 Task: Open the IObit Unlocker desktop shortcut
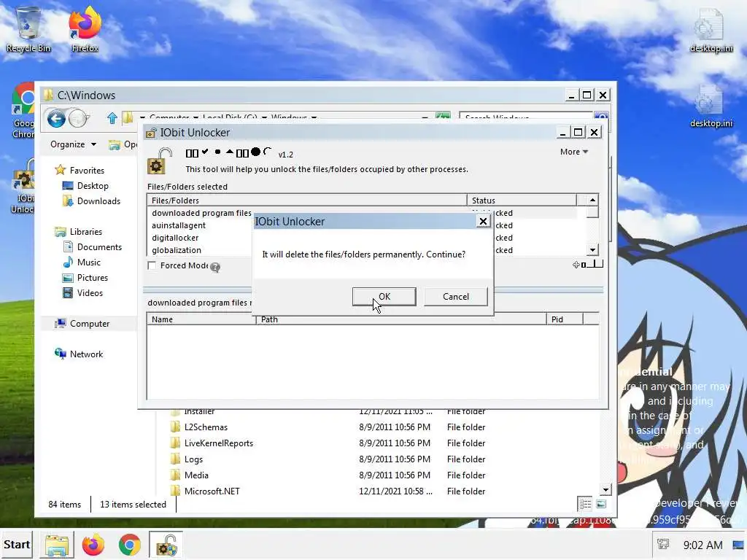[x=23, y=186]
